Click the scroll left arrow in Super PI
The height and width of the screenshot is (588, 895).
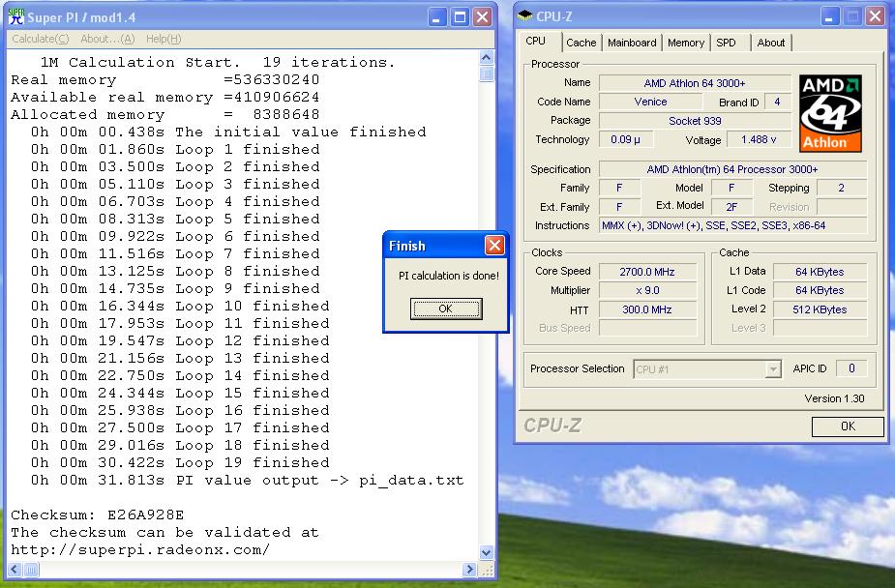[15, 569]
